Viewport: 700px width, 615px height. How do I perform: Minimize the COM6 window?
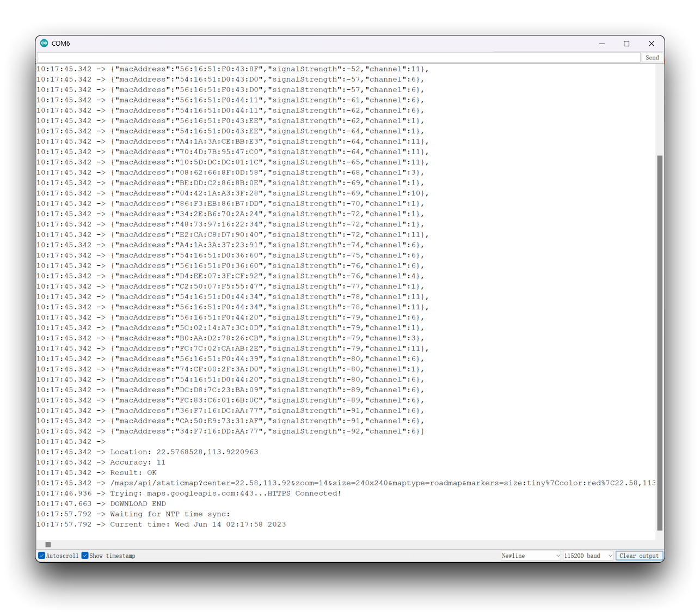click(602, 44)
